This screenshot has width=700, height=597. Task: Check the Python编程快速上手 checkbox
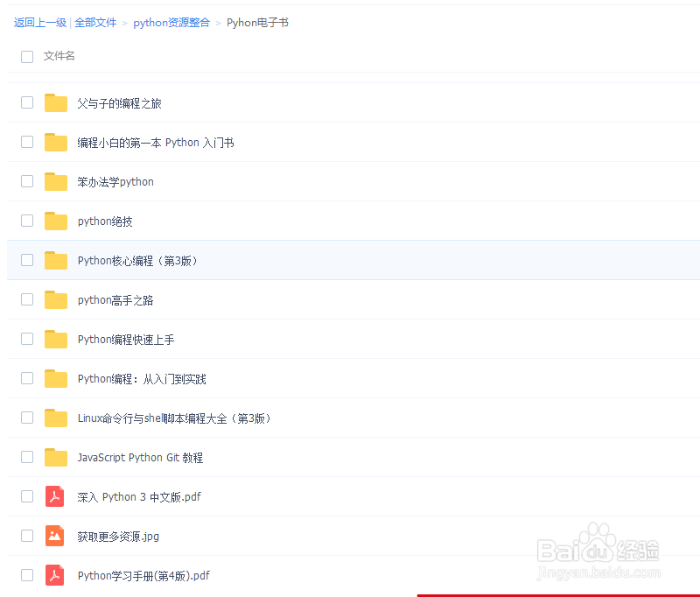[x=27, y=339]
